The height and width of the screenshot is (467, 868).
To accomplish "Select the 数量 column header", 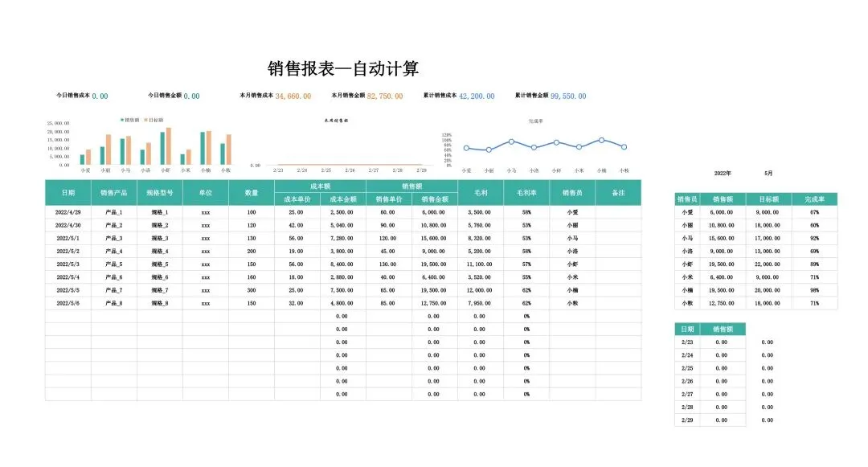I will coord(252,193).
